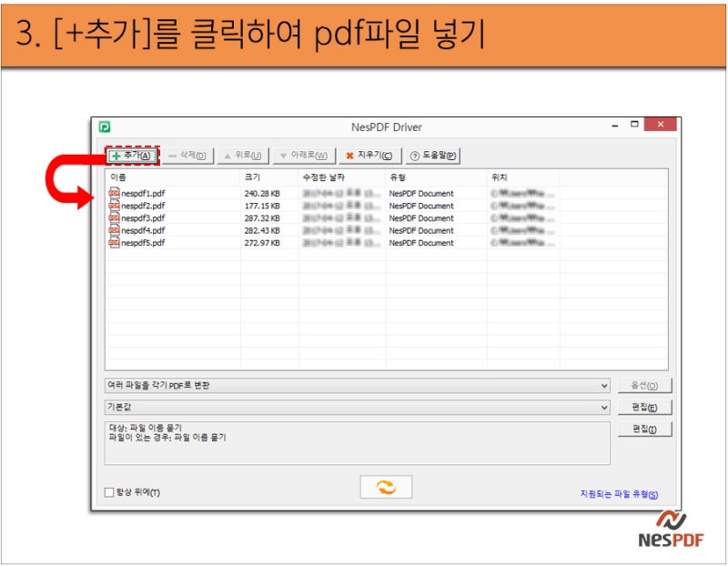Image resolution: width=728 pixels, height=566 pixels.
Task: Click size cell 177.15 KB
Action: [x=262, y=206]
